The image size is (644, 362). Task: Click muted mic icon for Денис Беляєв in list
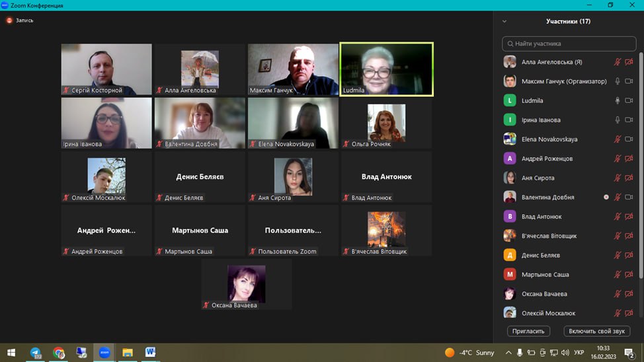[x=618, y=255]
